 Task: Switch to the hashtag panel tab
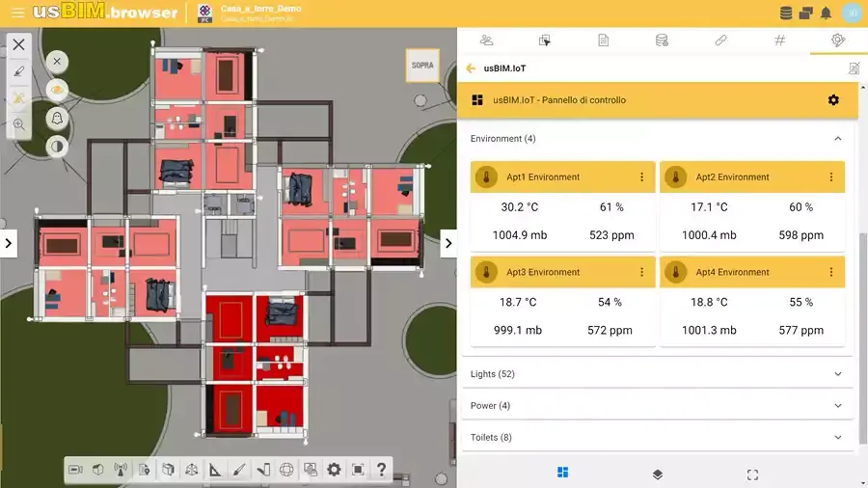[779, 40]
